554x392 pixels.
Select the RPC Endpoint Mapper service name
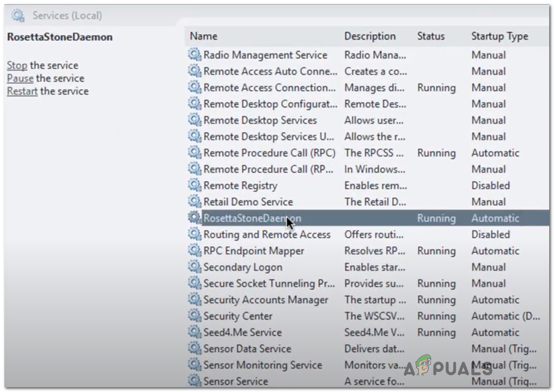[254, 251]
